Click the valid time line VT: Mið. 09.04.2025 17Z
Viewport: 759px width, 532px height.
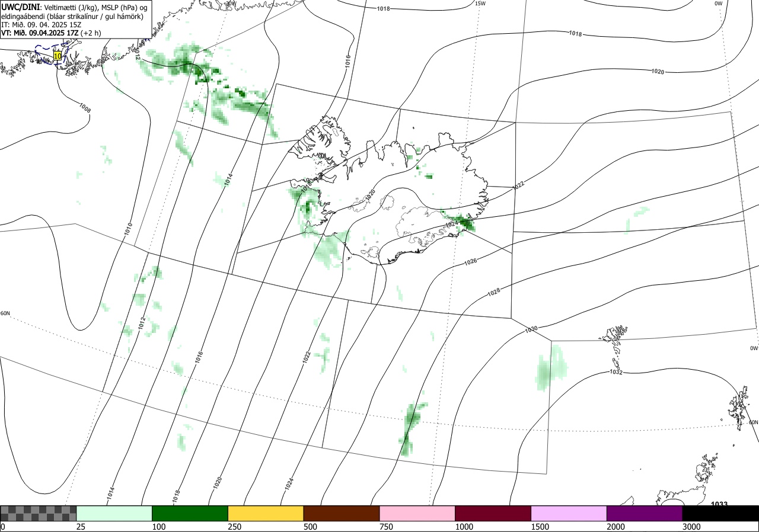click(50, 34)
